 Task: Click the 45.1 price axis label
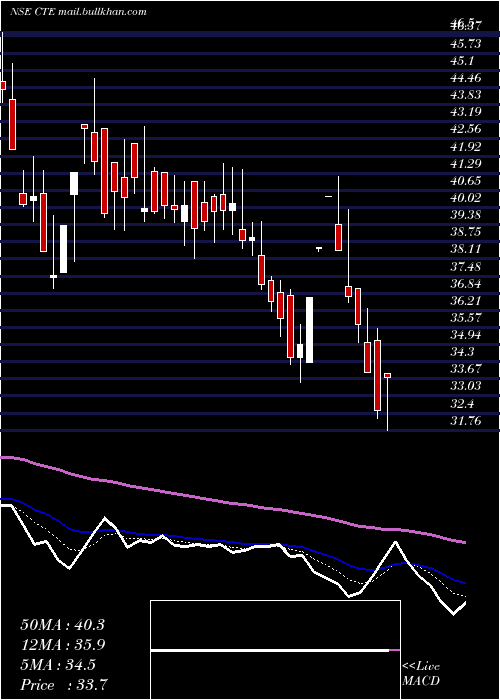(463, 60)
